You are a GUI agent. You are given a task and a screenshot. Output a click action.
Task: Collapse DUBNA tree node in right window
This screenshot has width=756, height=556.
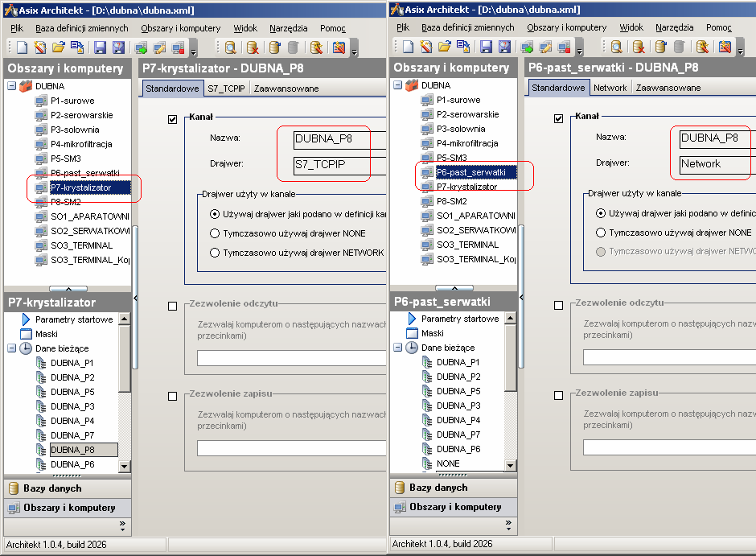tap(398, 84)
